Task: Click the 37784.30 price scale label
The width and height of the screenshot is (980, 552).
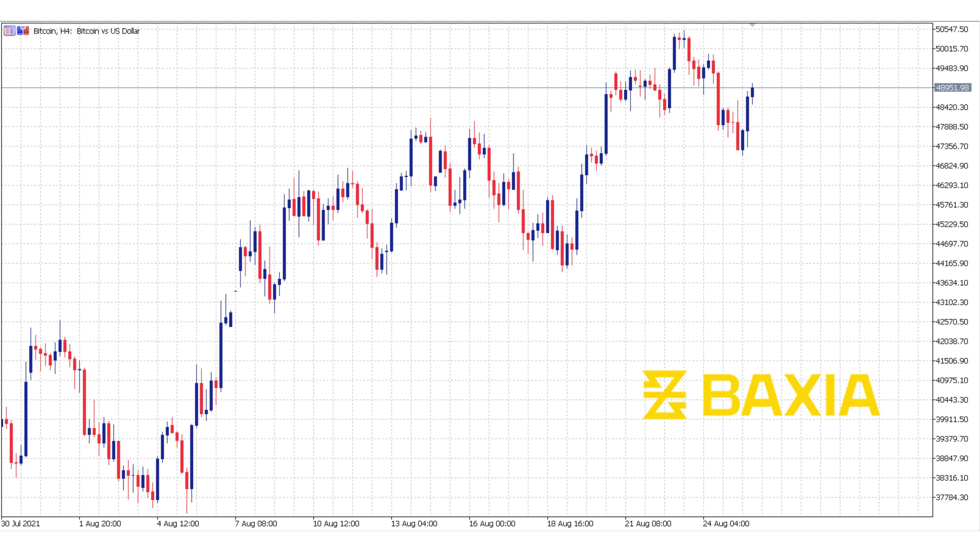Action: pyautogui.click(x=952, y=497)
